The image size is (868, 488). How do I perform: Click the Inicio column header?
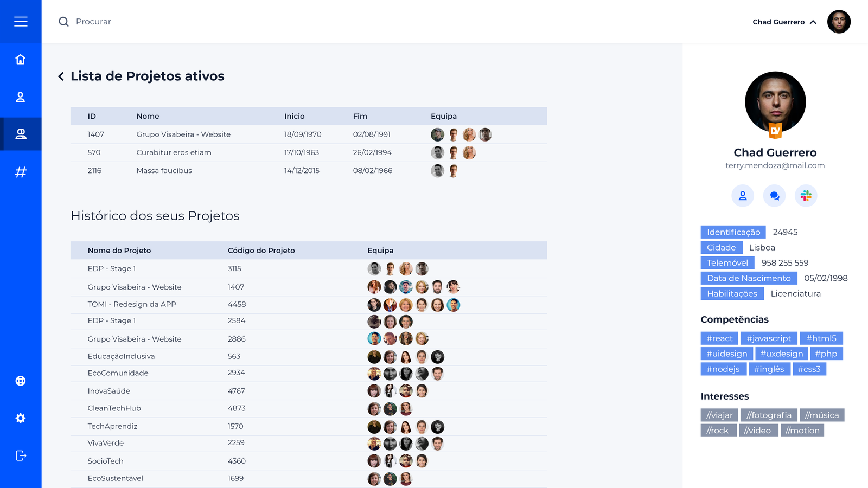[295, 116]
